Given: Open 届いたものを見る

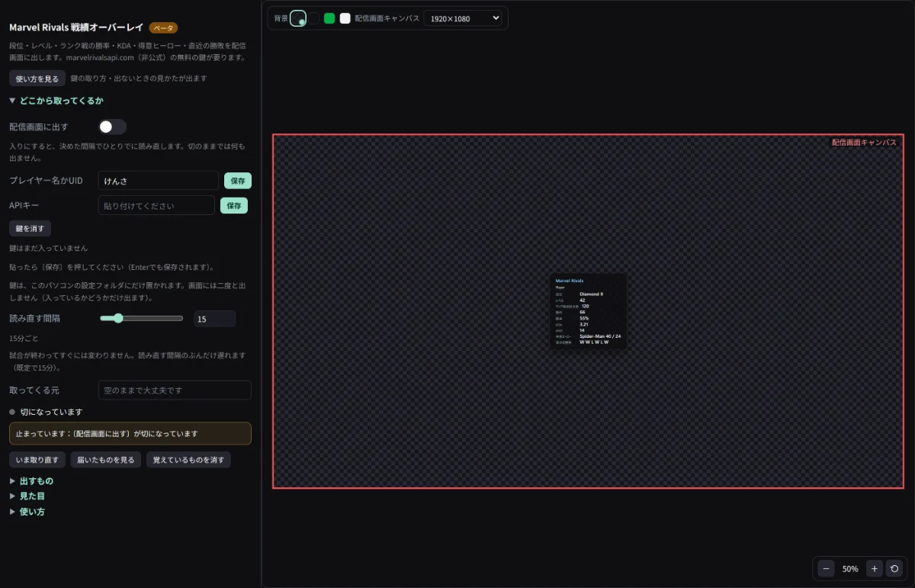Looking at the screenshot, I should pos(106,460).
